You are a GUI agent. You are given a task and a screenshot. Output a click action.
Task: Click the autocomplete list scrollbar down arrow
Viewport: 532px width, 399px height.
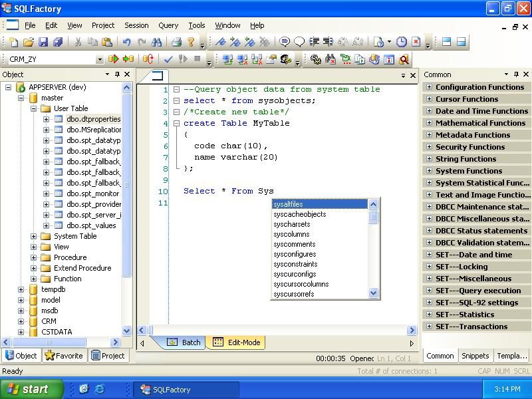click(x=373, y=293)
